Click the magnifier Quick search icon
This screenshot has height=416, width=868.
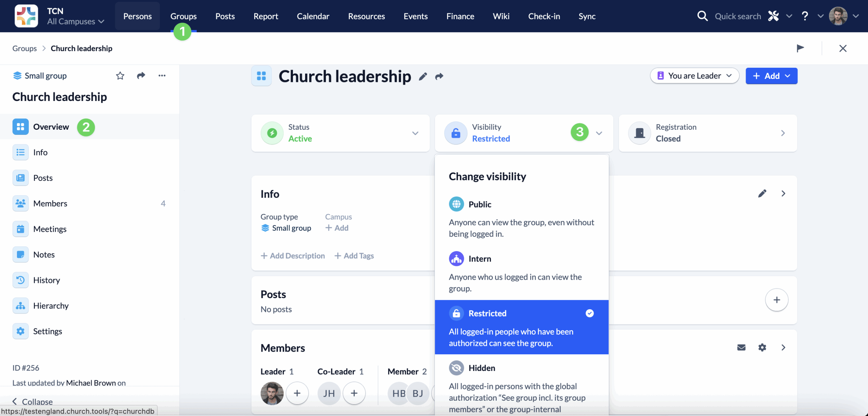pyautogui.click(x=702, y=16)
